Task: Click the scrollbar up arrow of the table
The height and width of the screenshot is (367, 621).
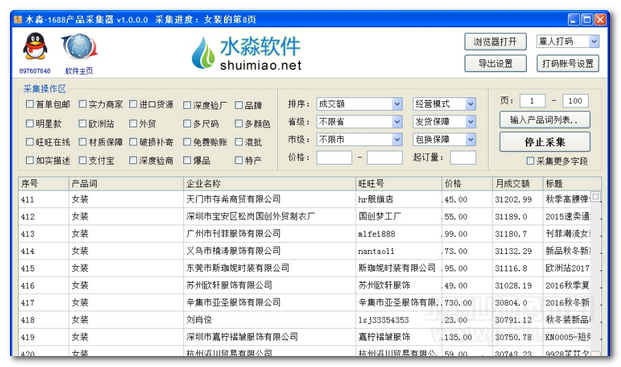Action: coord(596,196)
